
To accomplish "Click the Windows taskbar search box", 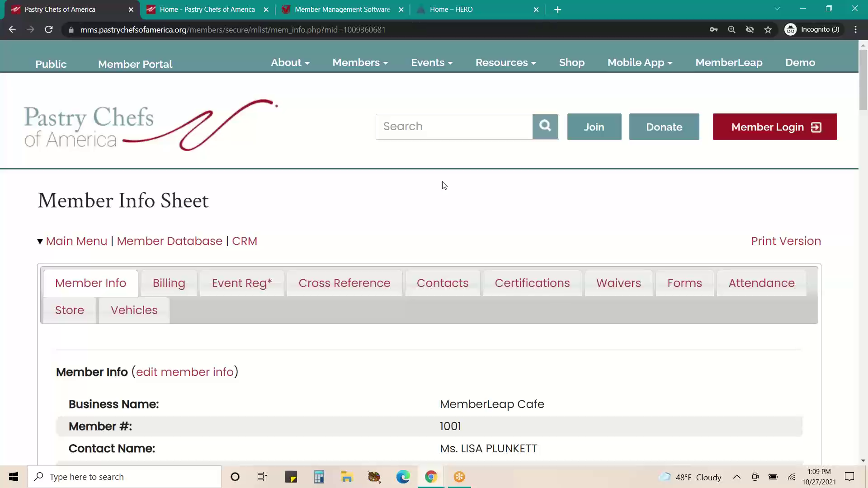I will click(124, 477).
